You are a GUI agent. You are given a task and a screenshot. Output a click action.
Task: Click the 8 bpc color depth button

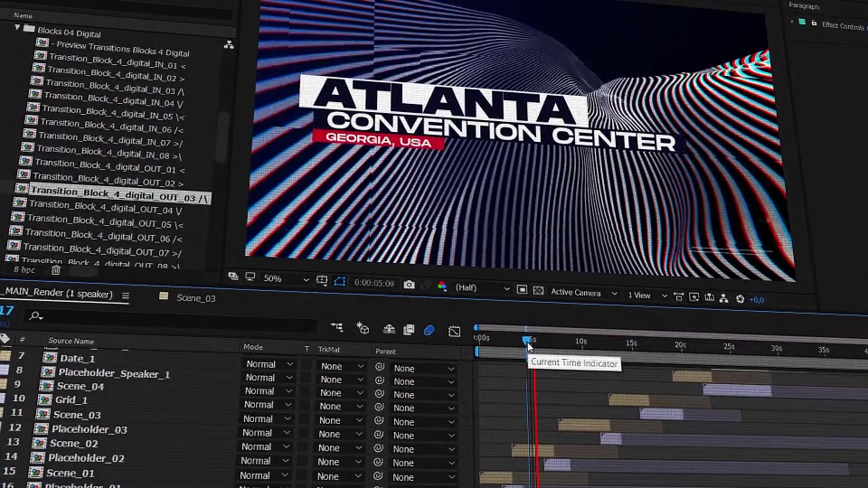click(x=24, y=269)
